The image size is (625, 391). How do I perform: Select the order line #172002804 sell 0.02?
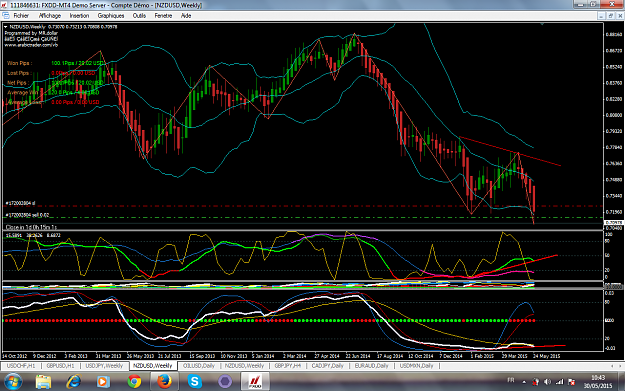click(27, 215)
